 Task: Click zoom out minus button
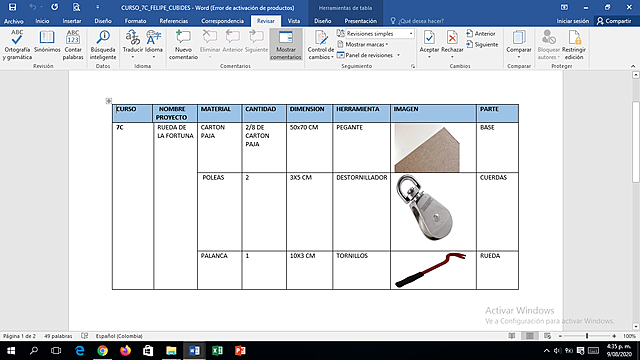[560, 336]
